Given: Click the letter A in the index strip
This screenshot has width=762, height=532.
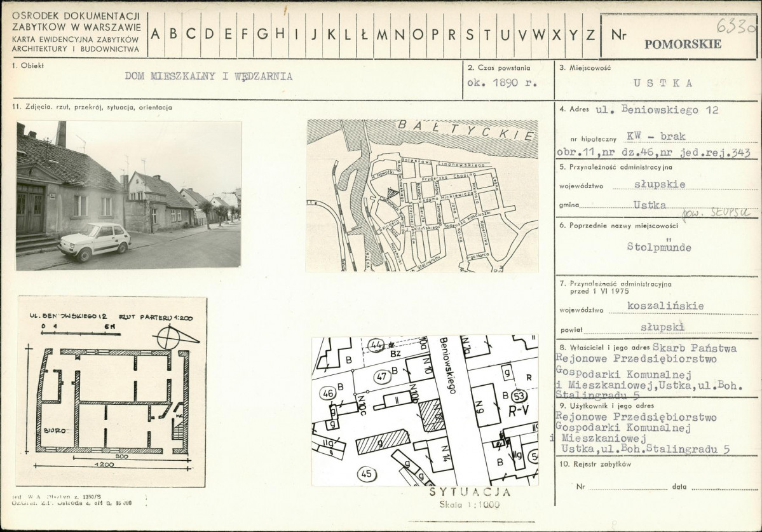Looking at the screenshot, I should tap(156, 34).
